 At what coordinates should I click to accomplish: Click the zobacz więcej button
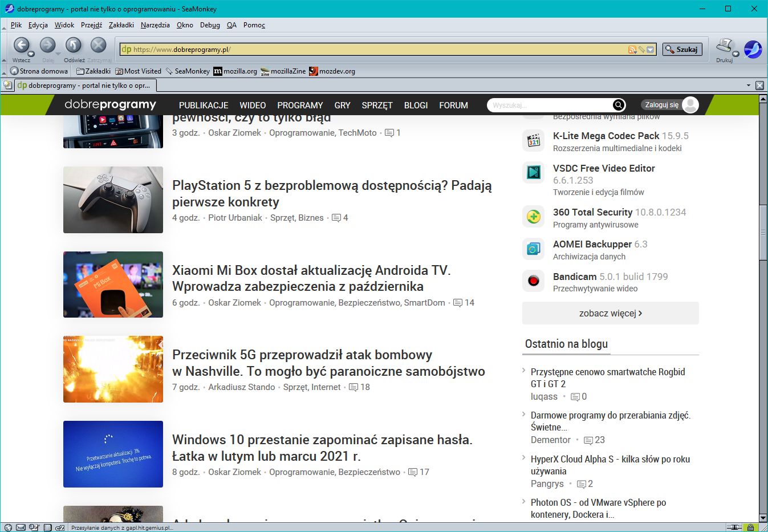pos(611,313)
